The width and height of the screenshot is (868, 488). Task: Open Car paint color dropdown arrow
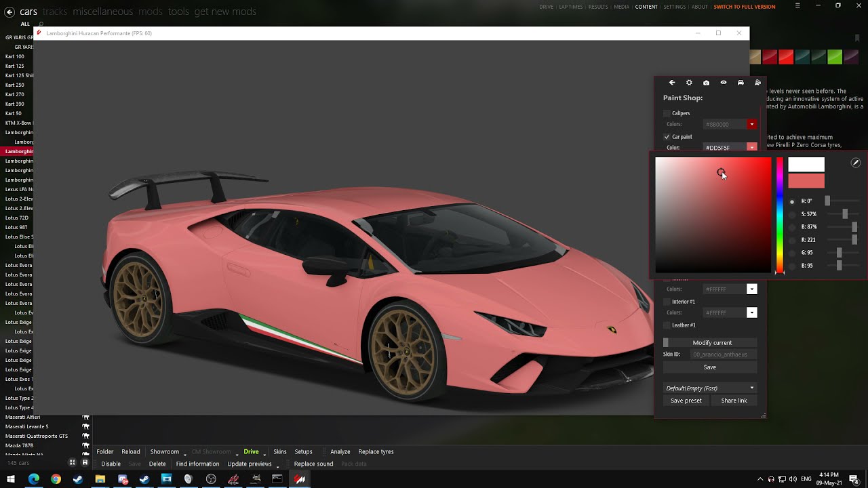[751, 147]
